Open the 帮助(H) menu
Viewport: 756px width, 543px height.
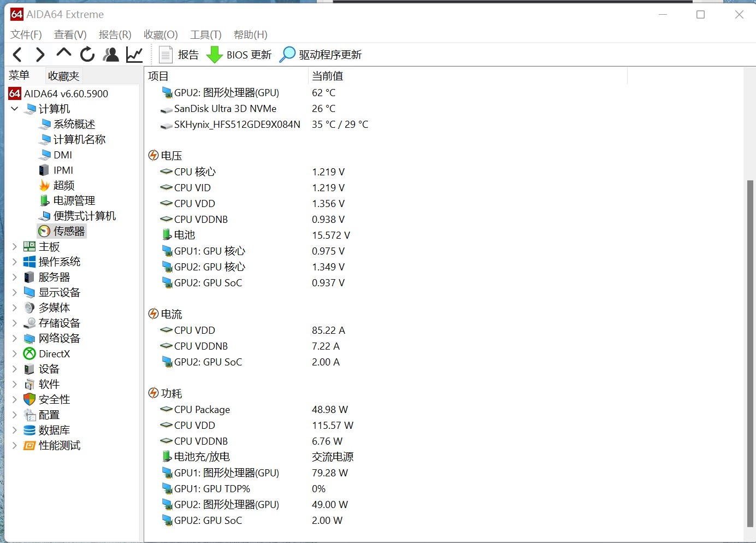pos(251,34)
